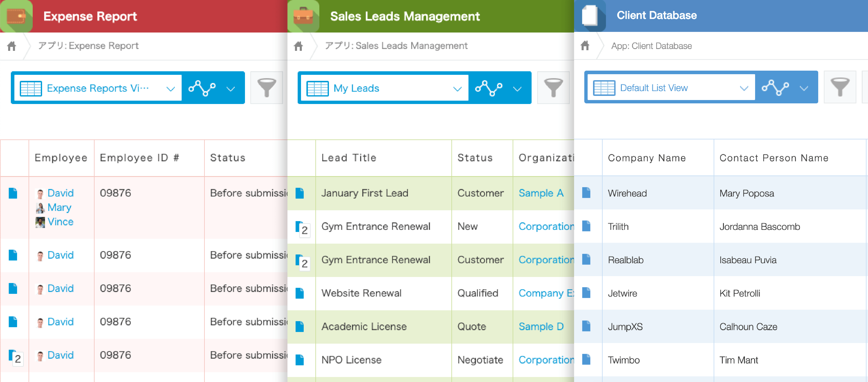
Task: Expand the Expense Reports View dropdown
Action: click(171, 89)
